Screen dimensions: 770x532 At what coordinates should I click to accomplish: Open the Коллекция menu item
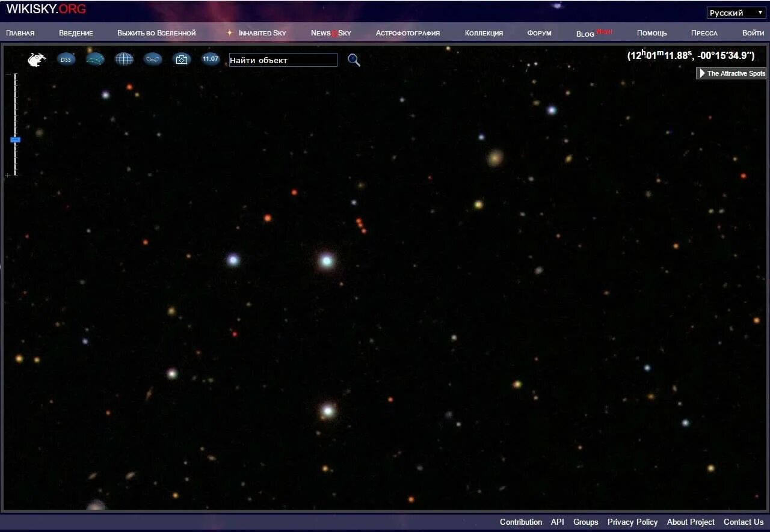point(484,33)
